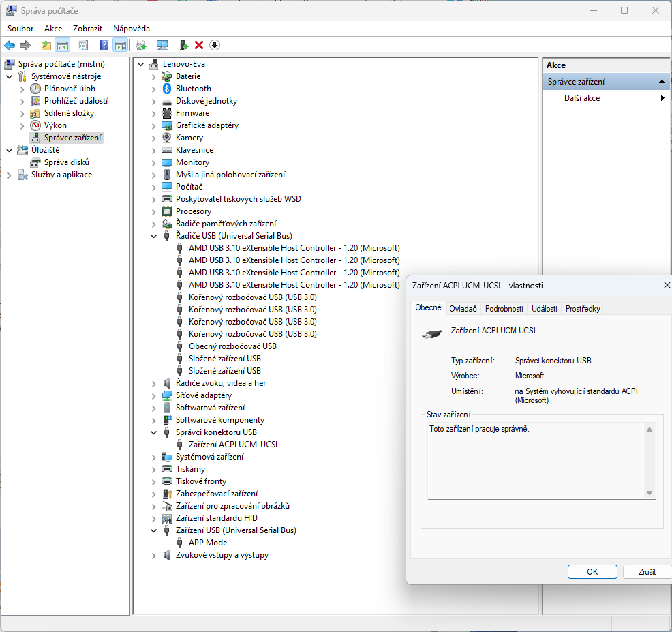Screen dimensions: 672x632
Task: Click the update driver toolbar icon
Action: coord(183,45)
